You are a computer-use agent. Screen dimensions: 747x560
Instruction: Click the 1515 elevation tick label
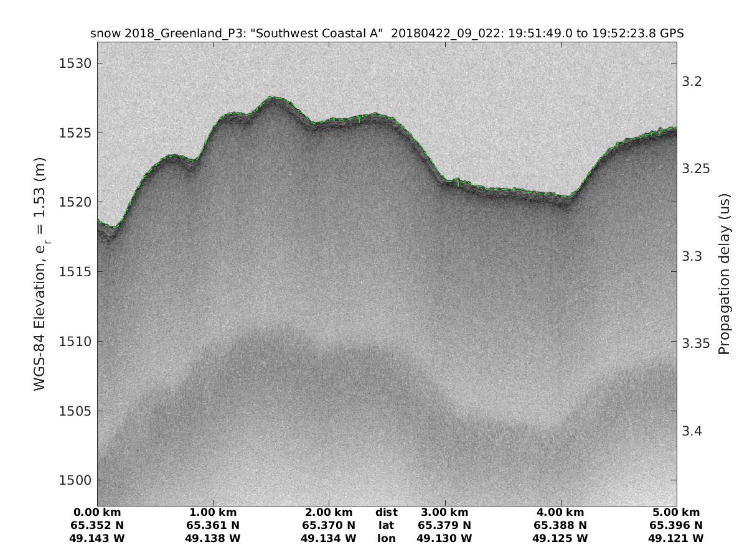click(x=75, y=272)
